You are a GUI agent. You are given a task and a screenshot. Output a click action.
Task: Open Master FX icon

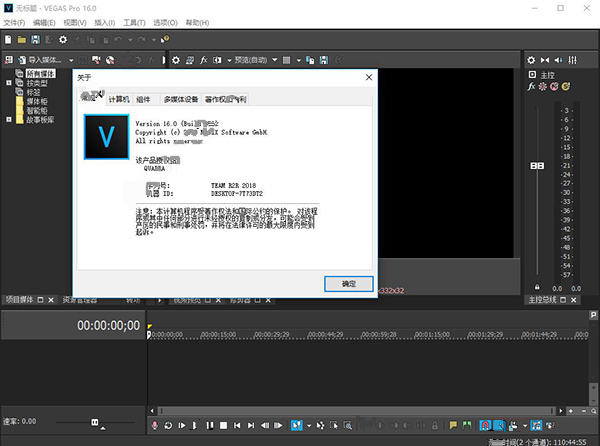point(531,86)
